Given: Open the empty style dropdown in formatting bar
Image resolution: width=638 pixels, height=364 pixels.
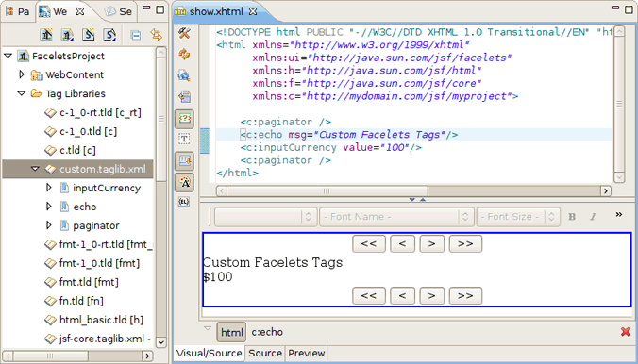Looking at the screenshot, I should pos(265,217).
